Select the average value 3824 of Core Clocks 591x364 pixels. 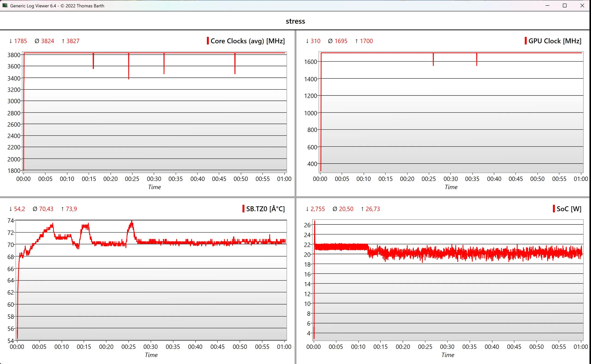48,41
